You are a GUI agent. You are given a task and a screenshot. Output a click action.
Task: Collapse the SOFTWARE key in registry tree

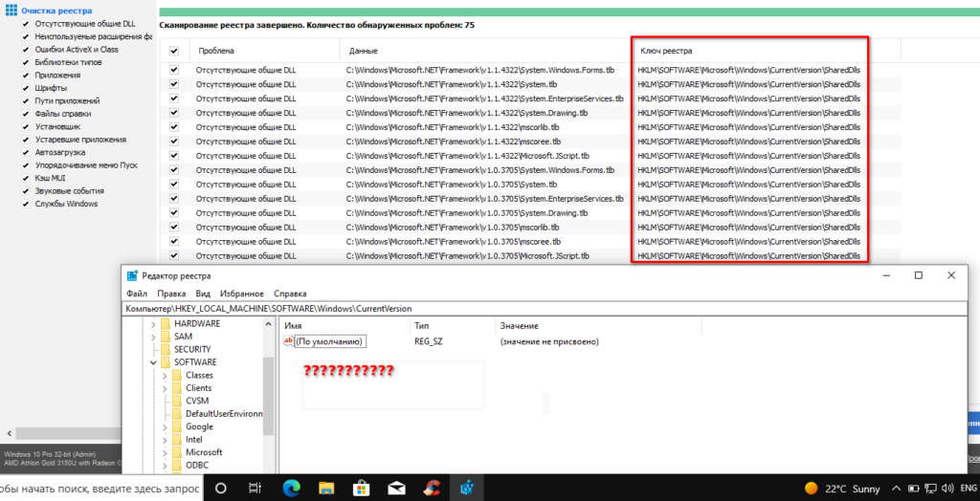[x=153, y=362]
